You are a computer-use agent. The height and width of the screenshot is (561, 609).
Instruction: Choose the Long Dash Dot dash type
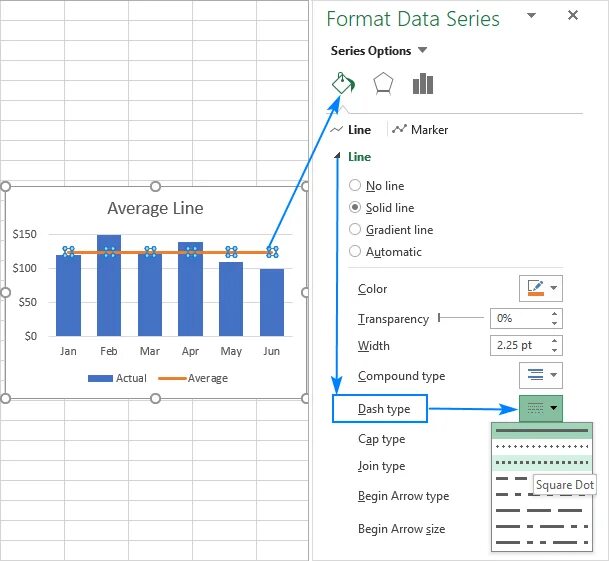(x=542, y=526)
